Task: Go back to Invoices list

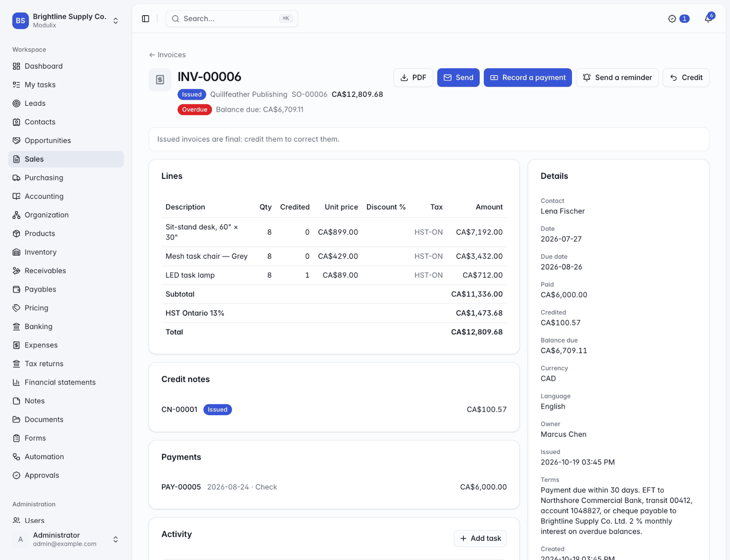Action: (167, 55)
